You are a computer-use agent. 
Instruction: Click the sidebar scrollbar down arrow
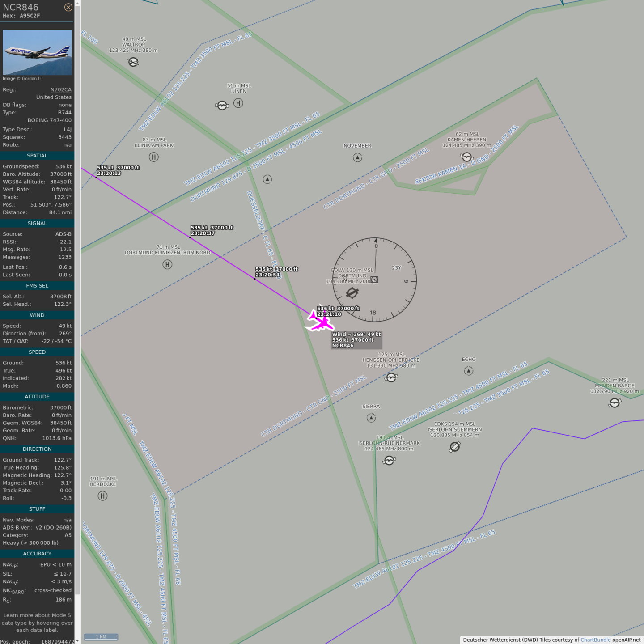coord(77,641)
